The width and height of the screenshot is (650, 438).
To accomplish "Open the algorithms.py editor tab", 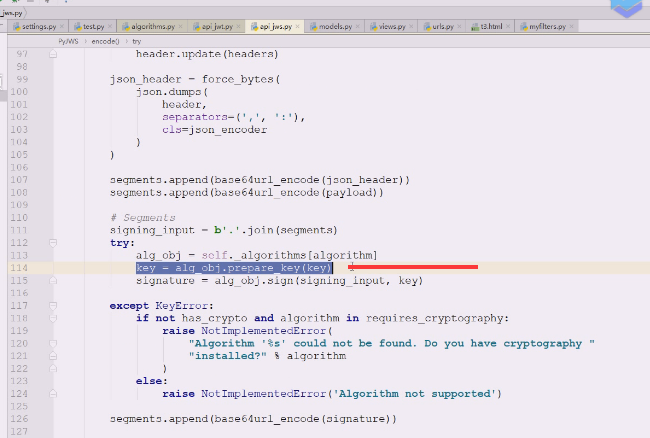I will pyautogui.click(x=153, y=27).
